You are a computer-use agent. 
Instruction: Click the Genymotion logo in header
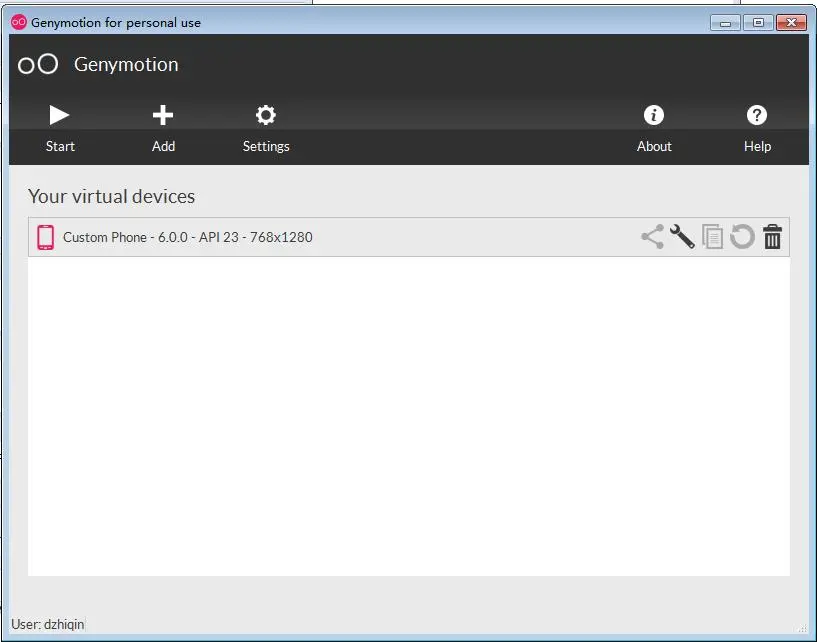38,65
